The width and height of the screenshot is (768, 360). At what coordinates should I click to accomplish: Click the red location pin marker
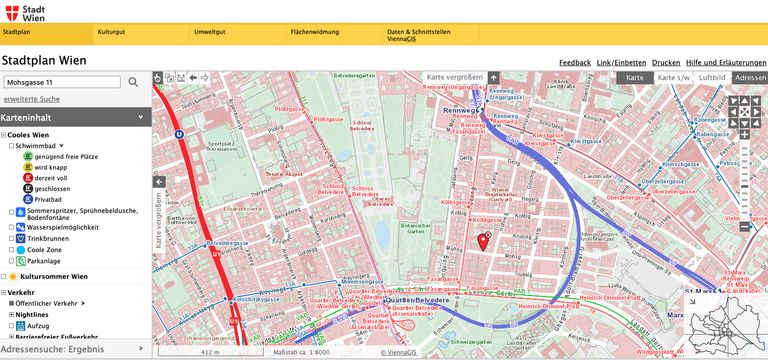[483, 242]
